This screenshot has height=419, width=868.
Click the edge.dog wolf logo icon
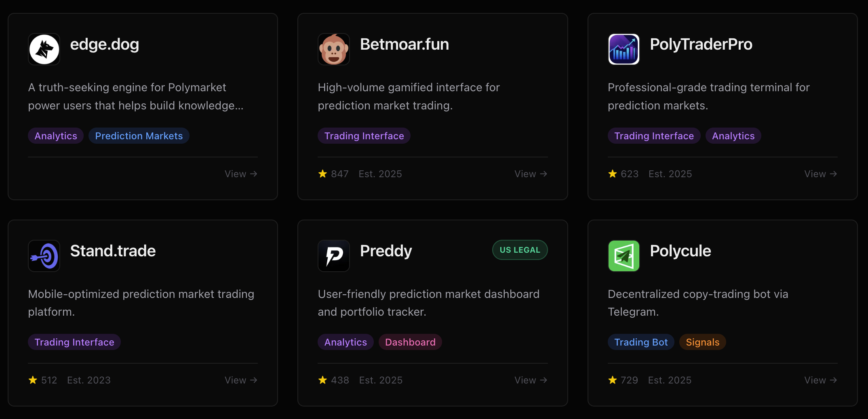(x=44, y=49)
